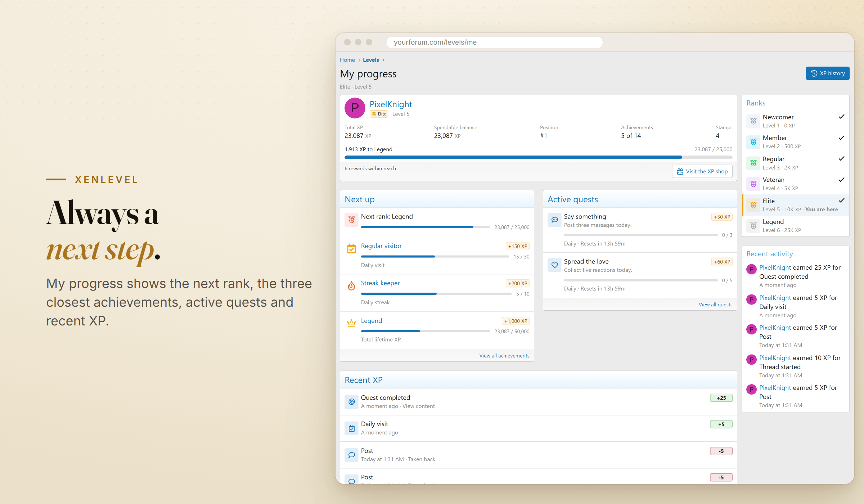
Task: Open the XP history page
Action: tap(827, 73)
